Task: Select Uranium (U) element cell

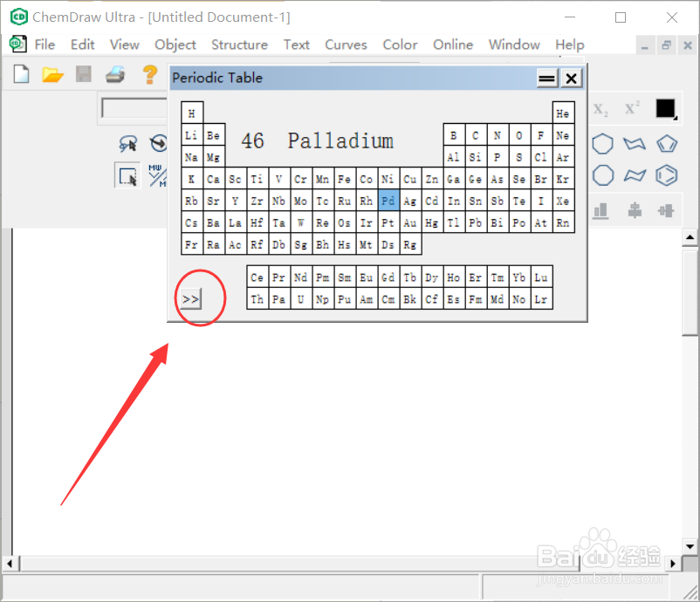Action: pos(301,299)
